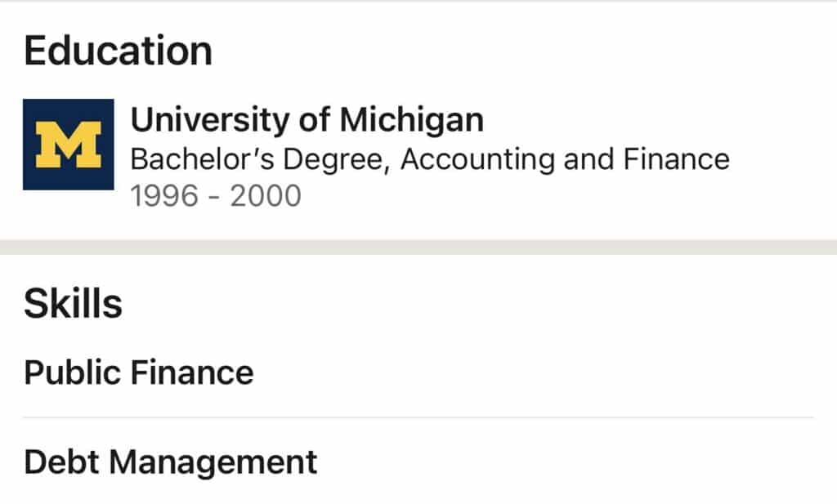Viewport: 837px width, 504px height.
Task: Open the Public Finance skill
Action: [x=139, y=372]
